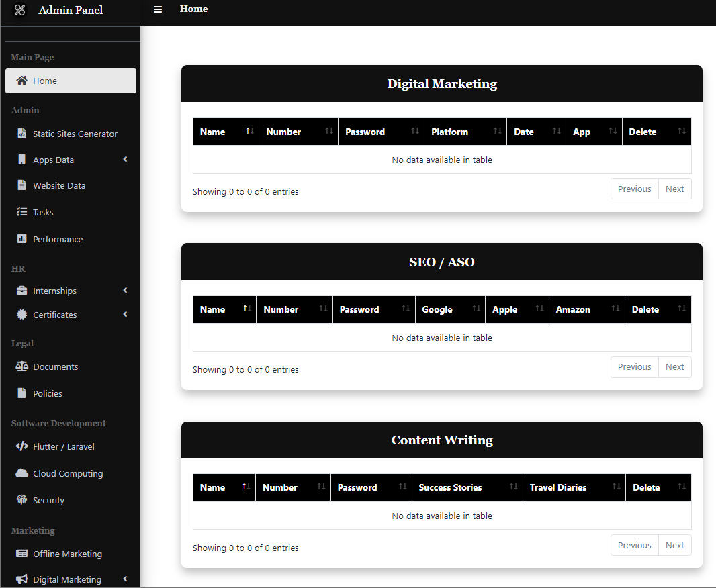Select the Documents legal scale icon

(x=21, y=366)
